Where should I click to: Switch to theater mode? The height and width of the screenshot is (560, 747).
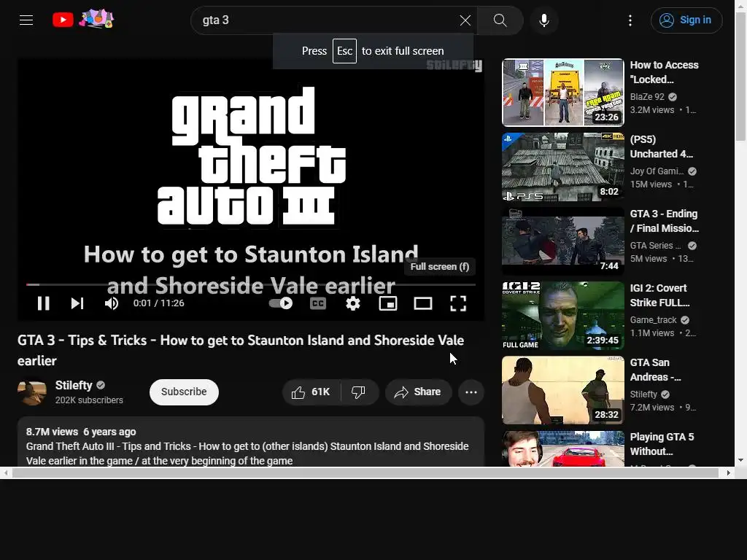click(423, 303)
